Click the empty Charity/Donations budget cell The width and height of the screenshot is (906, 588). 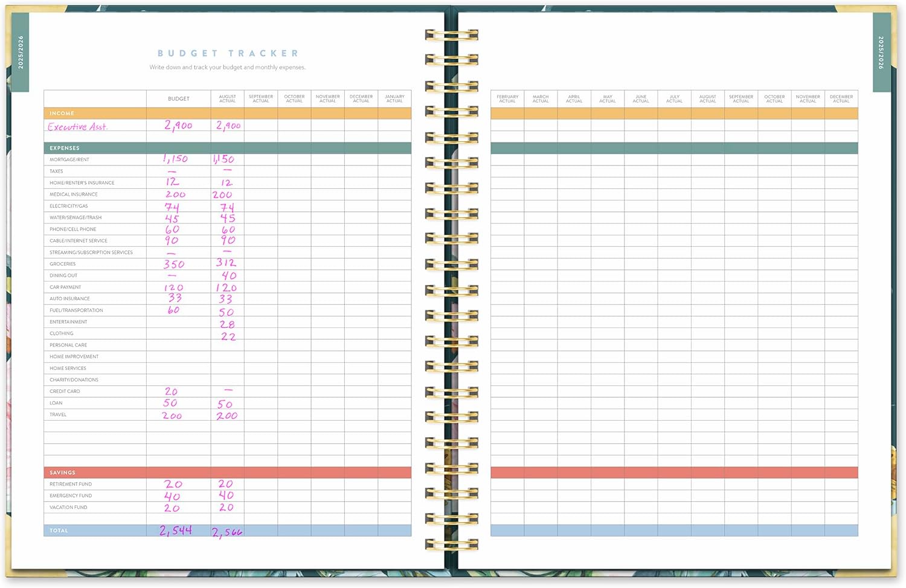(178, 380)
